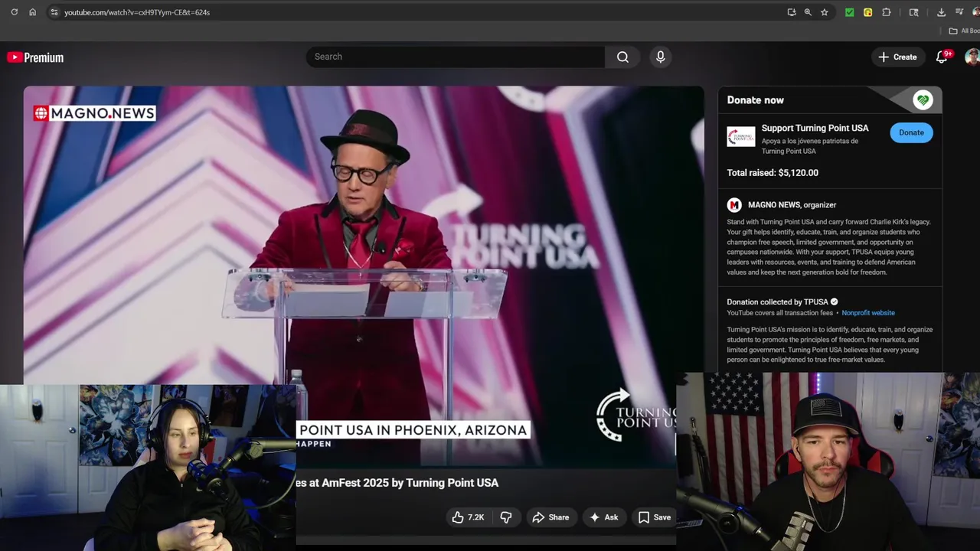Open the Turning Point USA fundraiser logo
This screenshot has height=551, width=980.
tap(740, 136)
